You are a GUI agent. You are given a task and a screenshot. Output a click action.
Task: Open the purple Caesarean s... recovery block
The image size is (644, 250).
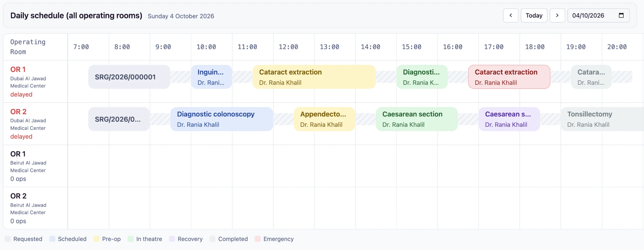tap(509, 119)
